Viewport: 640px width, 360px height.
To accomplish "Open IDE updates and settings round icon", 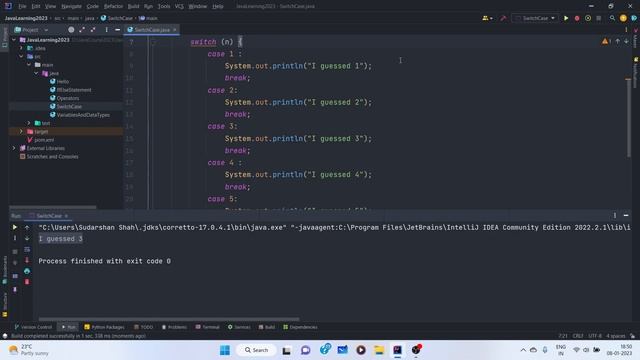I will coord(623,18).
